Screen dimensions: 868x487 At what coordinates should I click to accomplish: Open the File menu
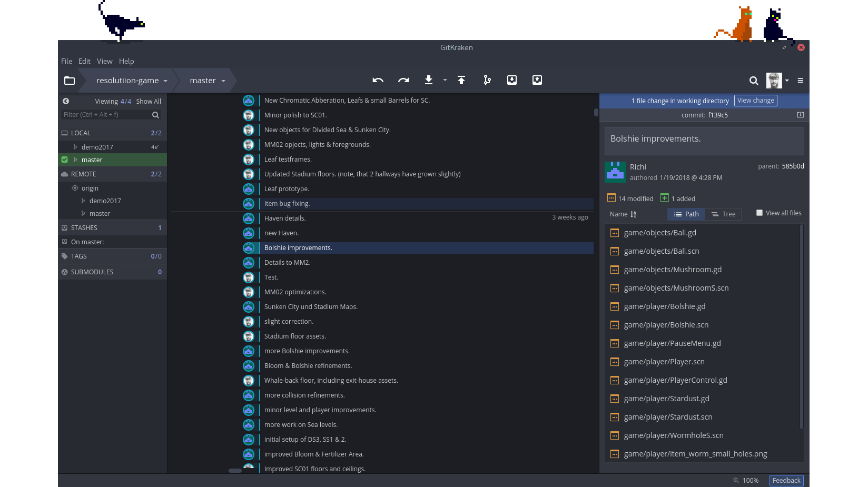click(x=66, y=61)
